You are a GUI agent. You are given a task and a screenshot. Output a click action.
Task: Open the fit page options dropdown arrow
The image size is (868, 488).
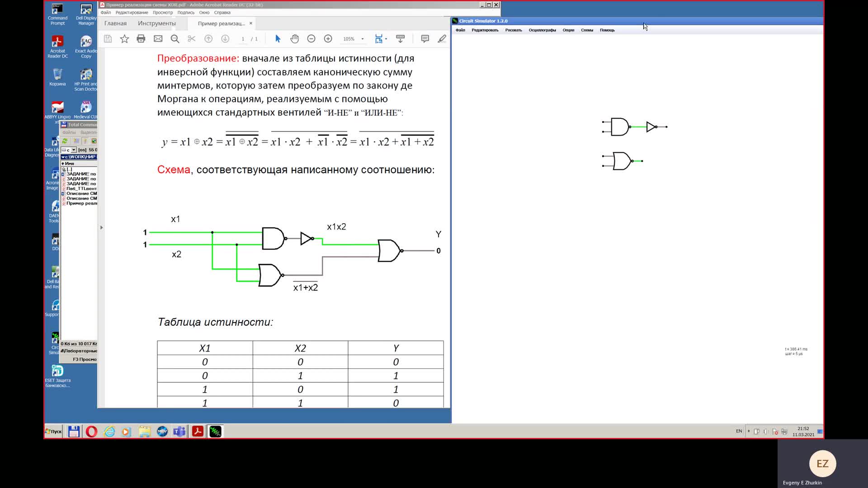coord(386,39)
